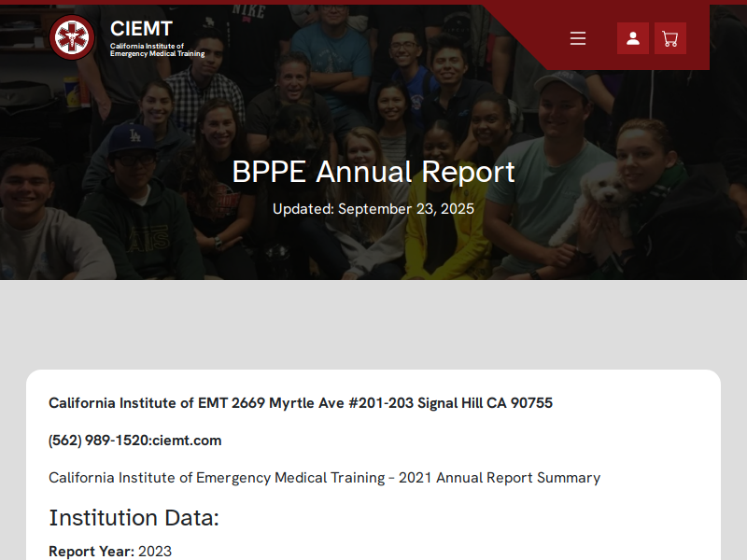The image size is (747, 560).
Task: Click the CIEMT circular logo emblem
Action: (x=72, y=37)
